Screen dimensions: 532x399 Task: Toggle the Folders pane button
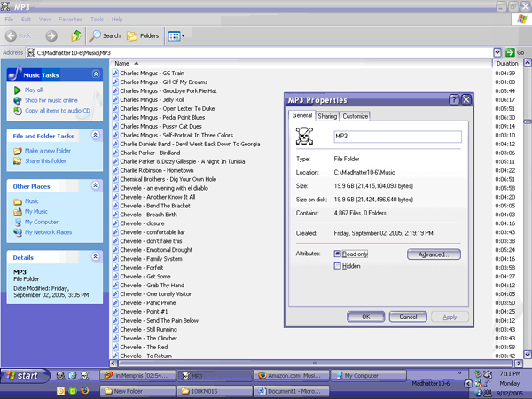(144, 36)
